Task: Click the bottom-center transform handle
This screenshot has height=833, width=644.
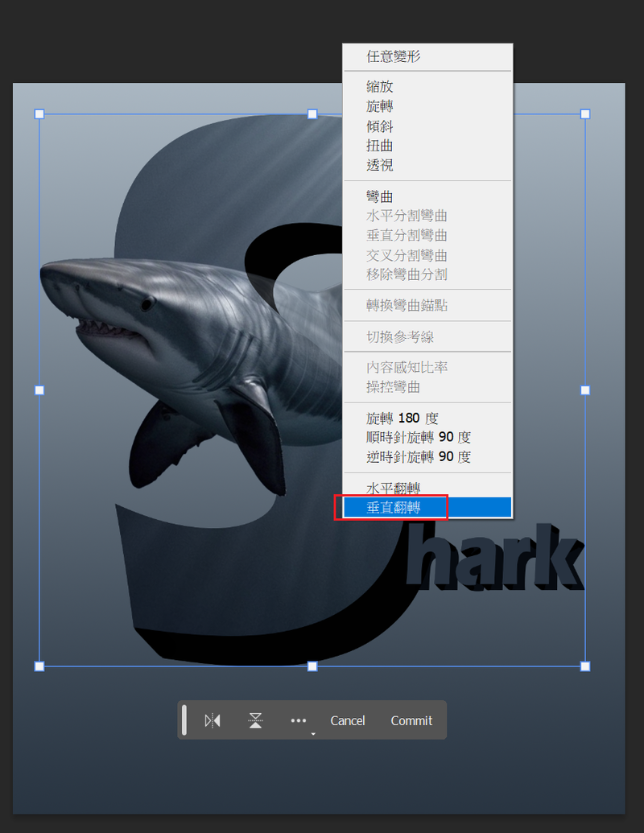Action: pyautogui.click(x=312, y=666)
